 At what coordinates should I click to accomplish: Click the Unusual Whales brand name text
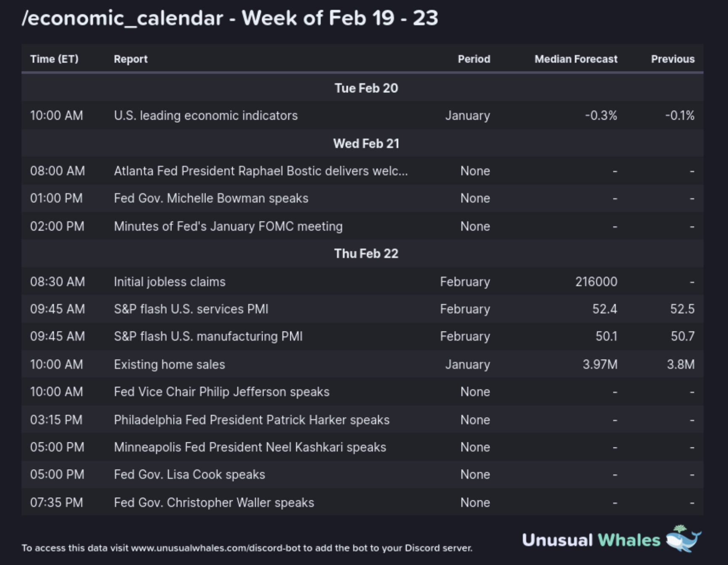pos(591,540)
